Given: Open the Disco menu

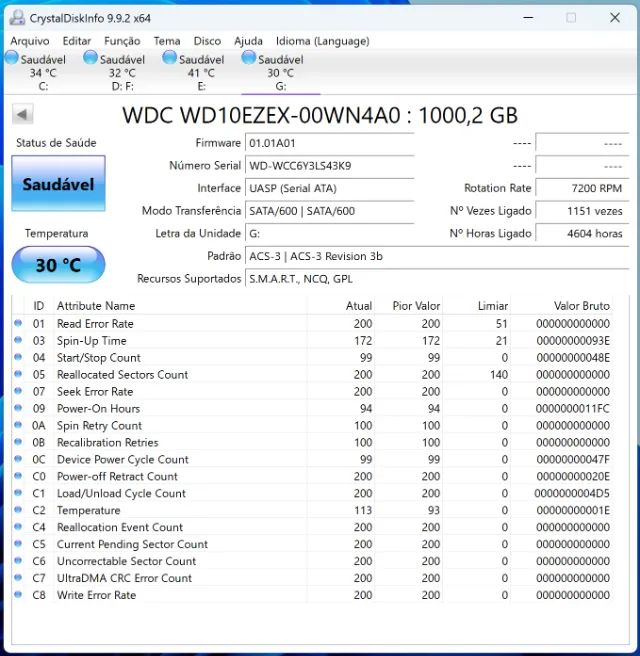Looking at the screenshot, I should pos(207,41).
